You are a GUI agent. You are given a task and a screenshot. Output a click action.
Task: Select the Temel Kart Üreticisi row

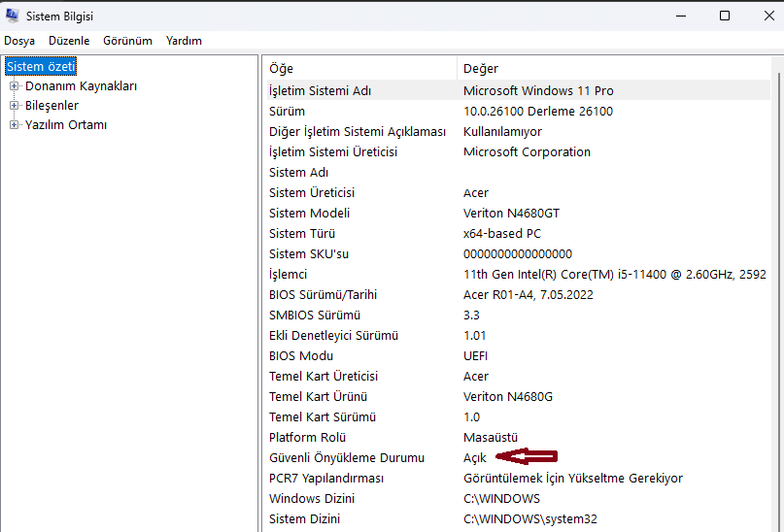click(x=519, y=376)
